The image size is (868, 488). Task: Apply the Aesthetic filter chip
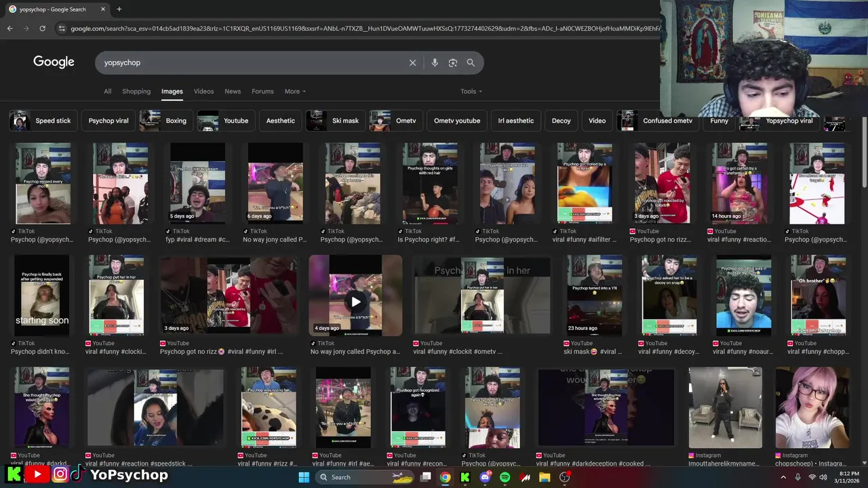coord(281,121)
